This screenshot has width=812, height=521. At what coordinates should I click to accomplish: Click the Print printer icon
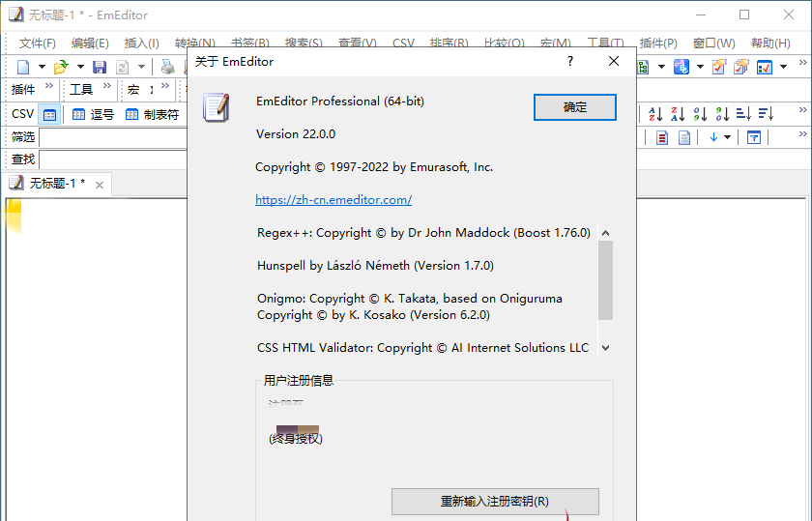point(168,67)
